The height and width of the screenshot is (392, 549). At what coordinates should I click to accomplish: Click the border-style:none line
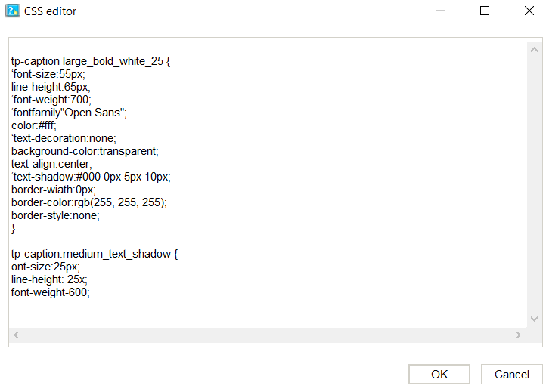tap(55, 215)
